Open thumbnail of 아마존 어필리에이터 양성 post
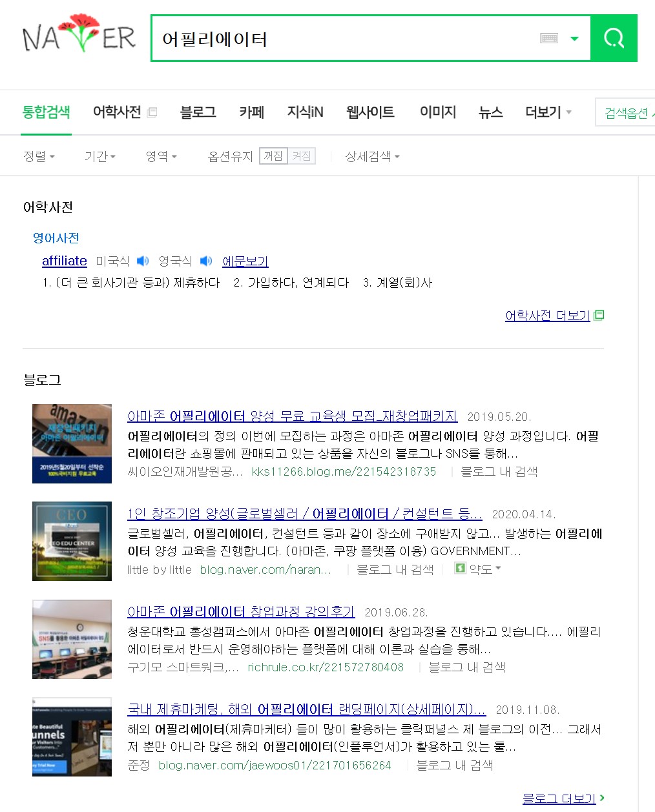655x812 pixels. tap(72, 443)
